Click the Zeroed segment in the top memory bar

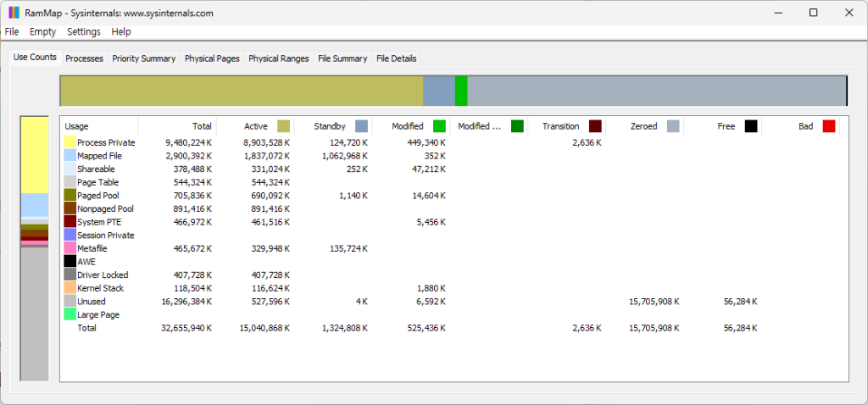pyautogui.click(x=657, y=91)
